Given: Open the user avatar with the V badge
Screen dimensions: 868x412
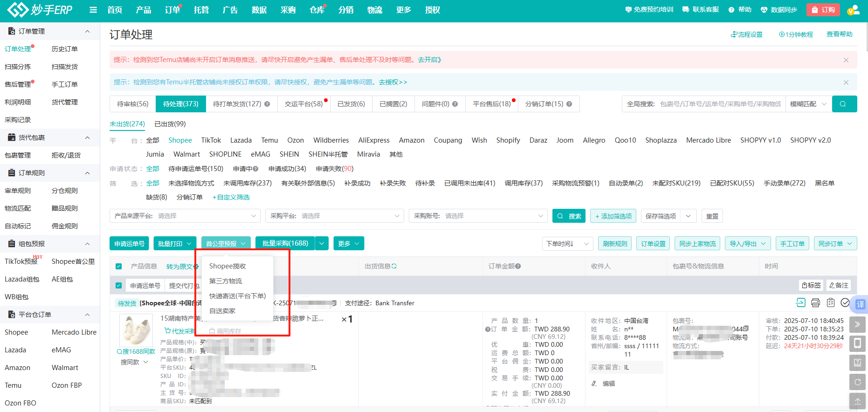Looking at the screenshot, I should point(853,10).
